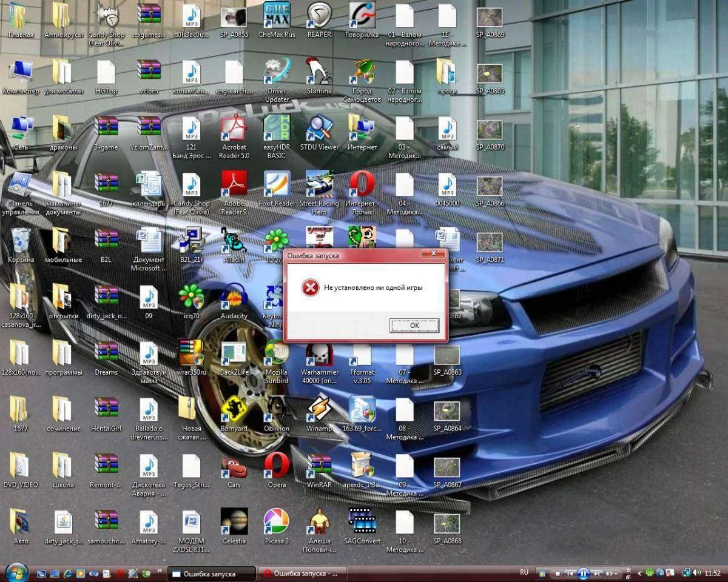
Task: Select the Панель управления desktop icon
Action: click(21, 193)
